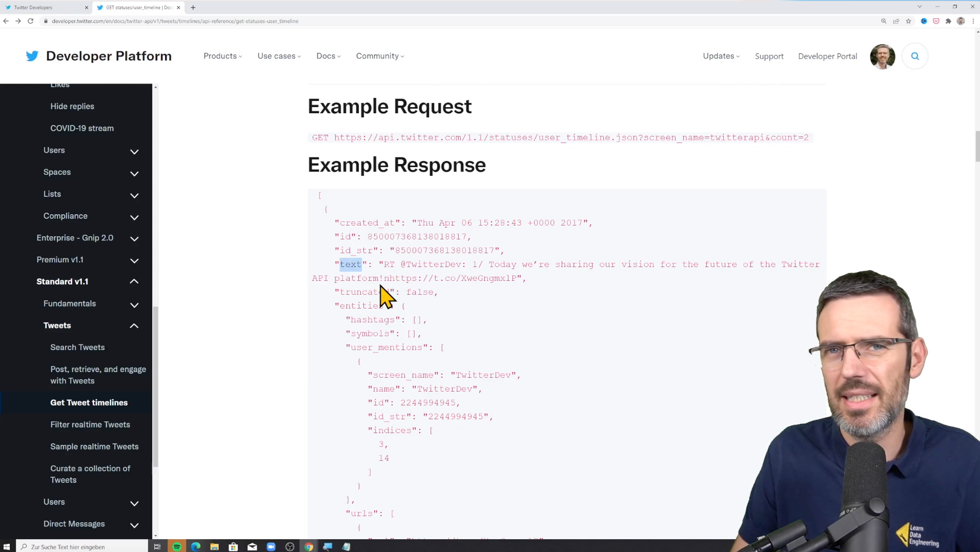Go back to the previous page
980x552 pixels.
click(6, 21)
